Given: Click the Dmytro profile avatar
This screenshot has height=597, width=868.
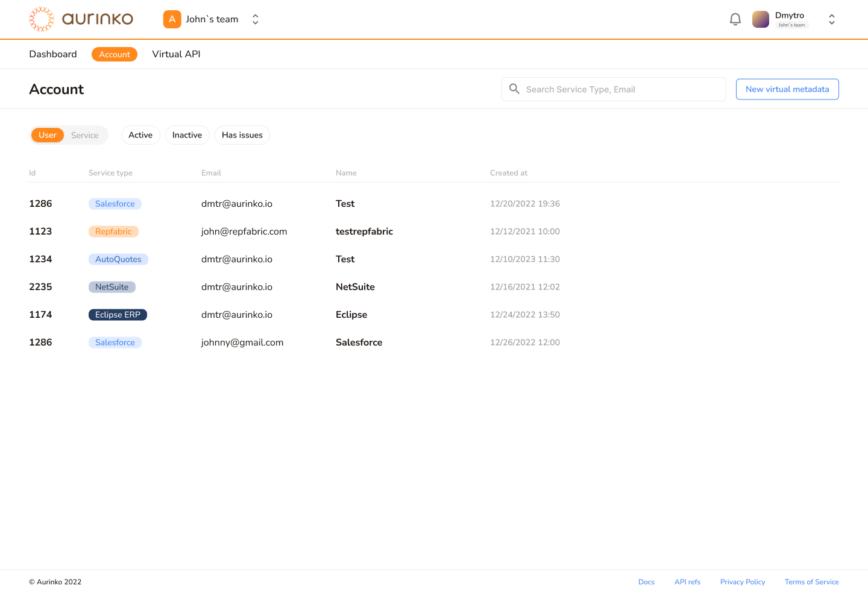Looking at the screenshot, I should click(760, 19).
